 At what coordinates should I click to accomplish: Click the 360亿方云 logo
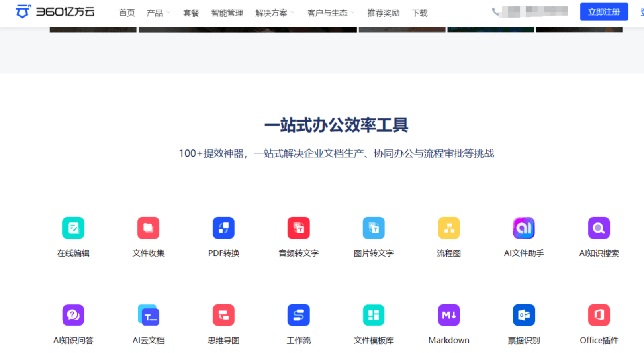coord(55,12)
